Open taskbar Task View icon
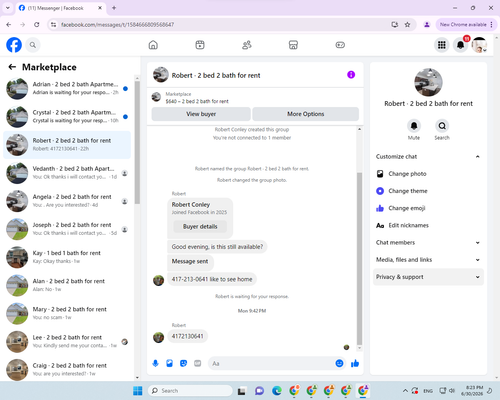The height and width of the screenshot is (400, 500). 242,391
